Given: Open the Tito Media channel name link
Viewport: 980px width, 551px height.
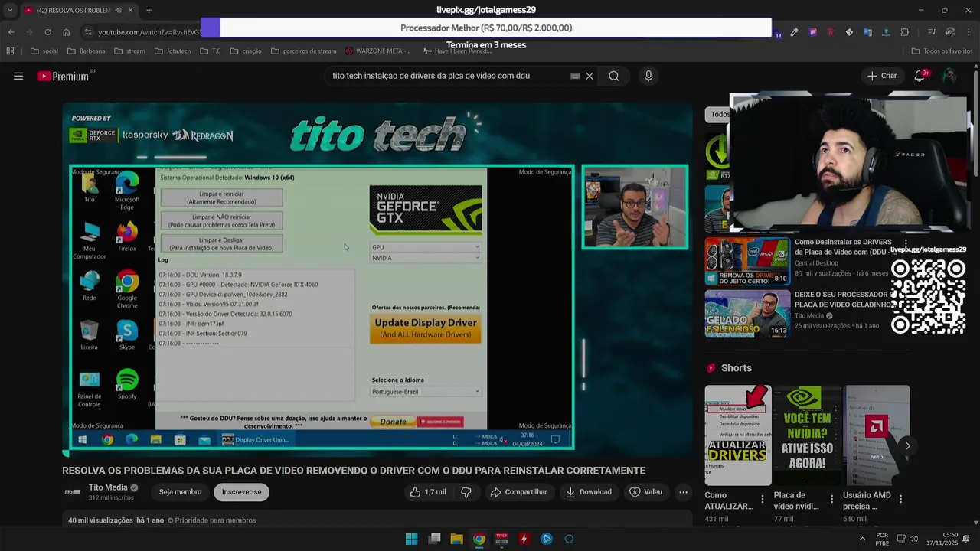Looking at the screenshot, I should tap(108, 487).
